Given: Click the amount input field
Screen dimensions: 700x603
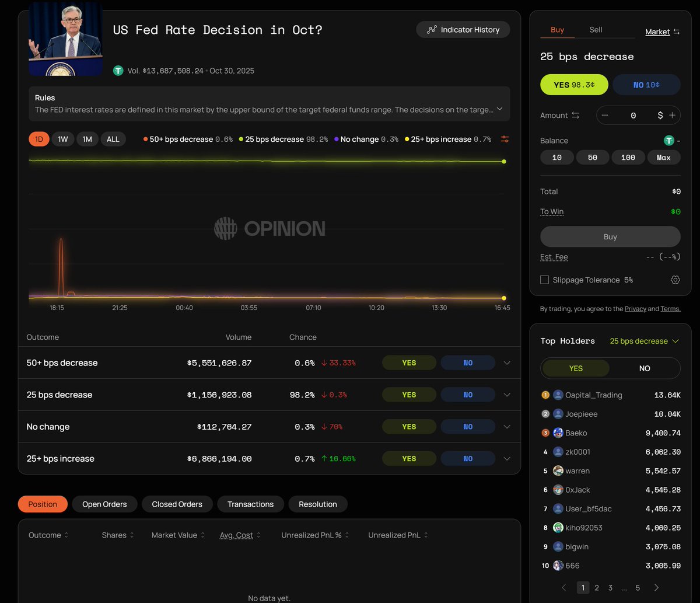Looking at the screenshot, I should click(633, 115).
